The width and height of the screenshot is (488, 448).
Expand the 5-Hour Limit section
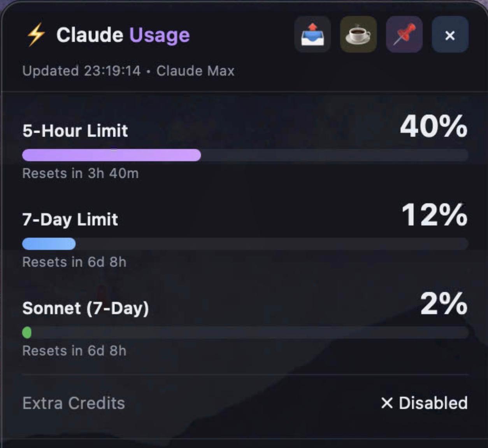point(75,131)
